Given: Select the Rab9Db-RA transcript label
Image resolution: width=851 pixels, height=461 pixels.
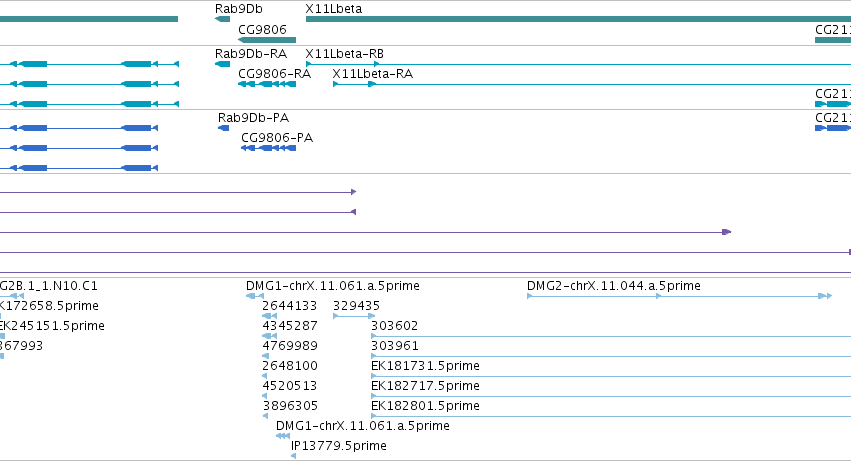Looking at the screenshot, I should [x=251, y=54].
